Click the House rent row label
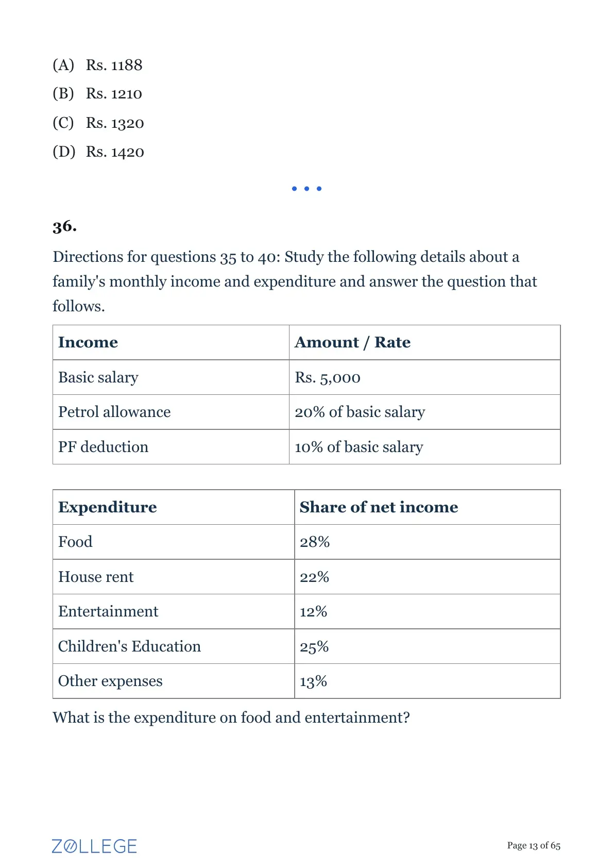The image size is (613, 868). click(96, 577)
